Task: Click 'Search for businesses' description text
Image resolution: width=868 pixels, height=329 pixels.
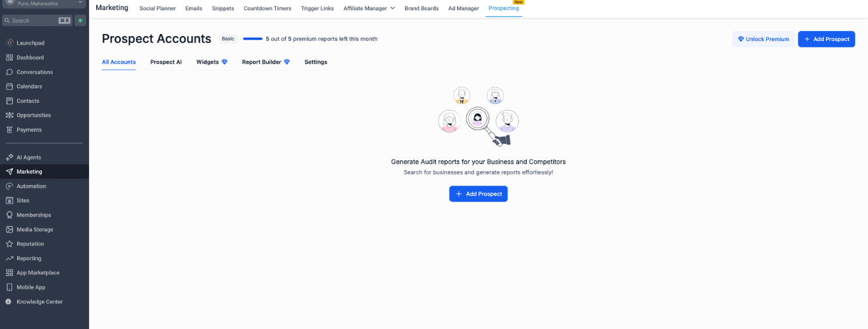Action: pos(478,172)
